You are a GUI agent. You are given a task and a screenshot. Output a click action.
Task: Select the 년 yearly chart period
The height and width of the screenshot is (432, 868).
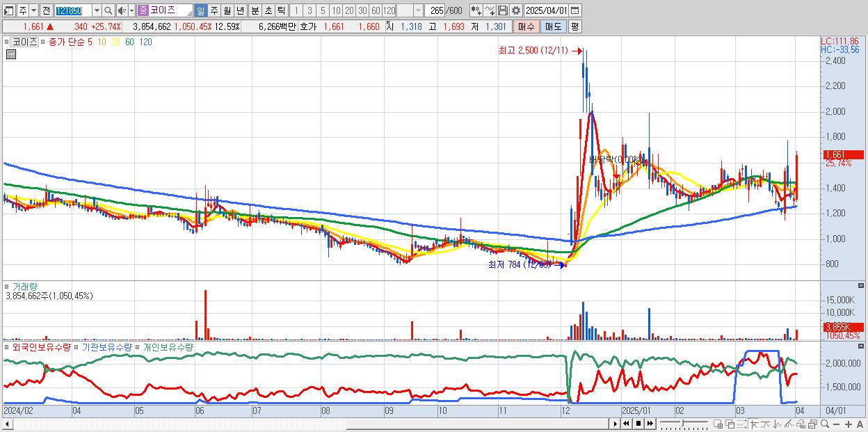pos(240,10)
